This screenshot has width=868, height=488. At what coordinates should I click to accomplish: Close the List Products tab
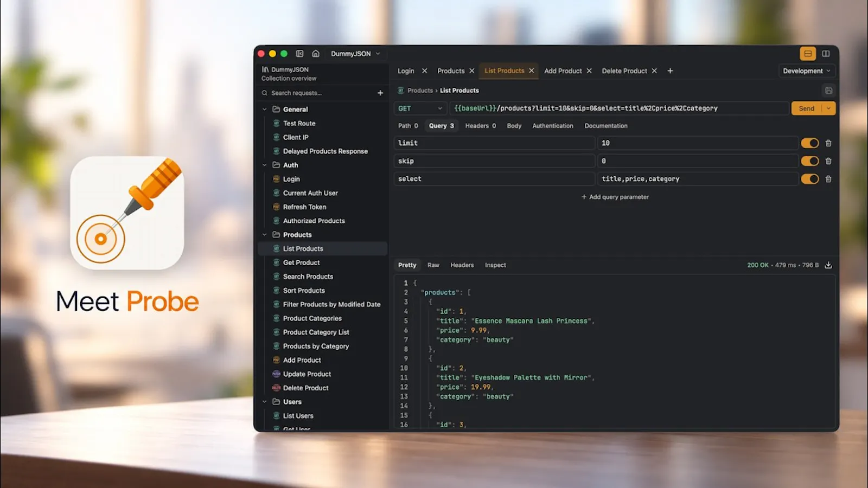532,71
